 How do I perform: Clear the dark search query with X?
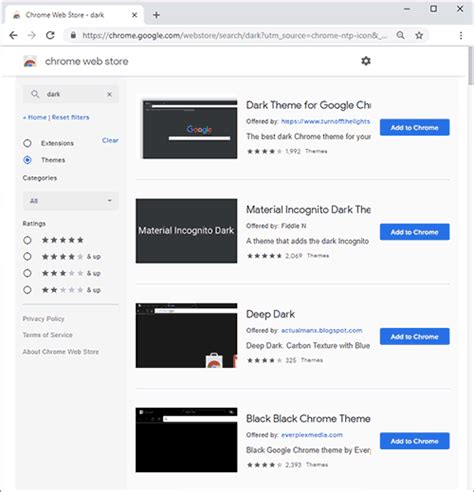109,94
